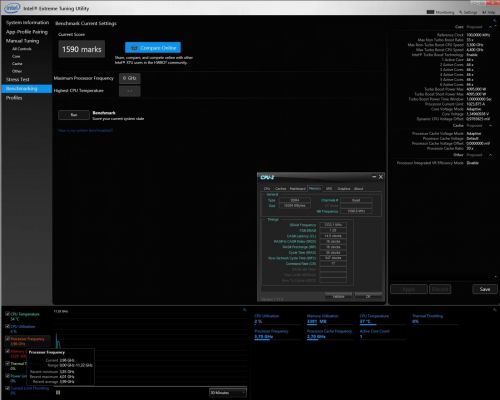
Task: Toggle the CPU Utilization graph checkbox
Action: (x=7, y=326)
